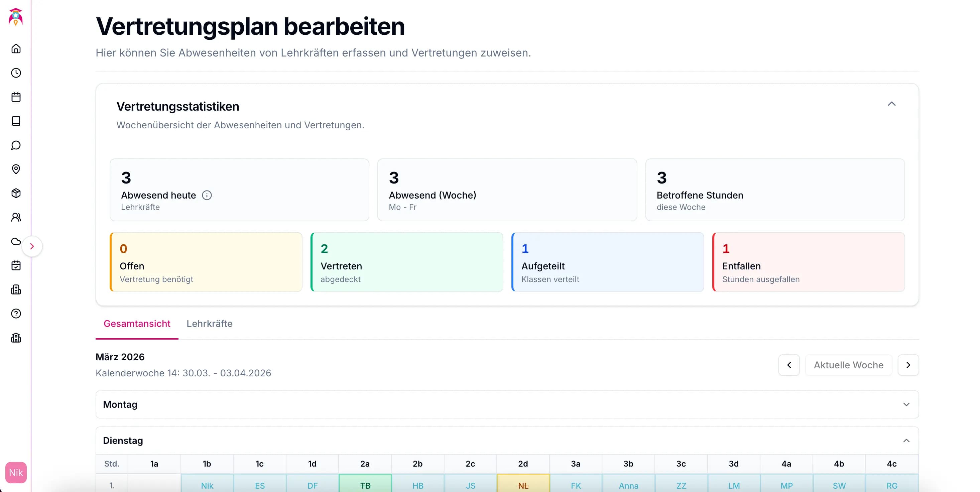Collapse the Dienstag day section
The height and width of the screenshot is (492, 980).
(x=906, y=440)
